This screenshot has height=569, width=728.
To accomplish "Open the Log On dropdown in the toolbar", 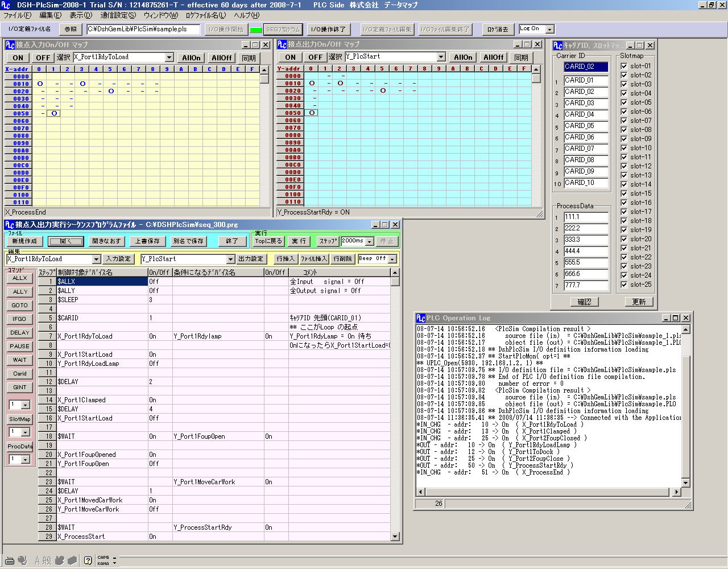I will click(549, 29).
